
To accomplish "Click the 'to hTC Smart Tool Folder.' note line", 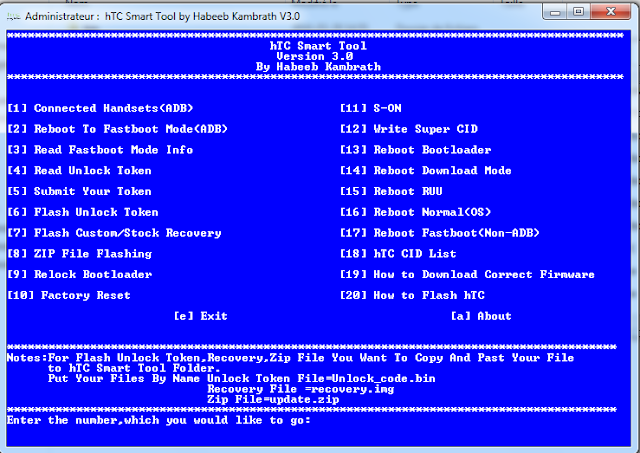I will click(134, 368).
